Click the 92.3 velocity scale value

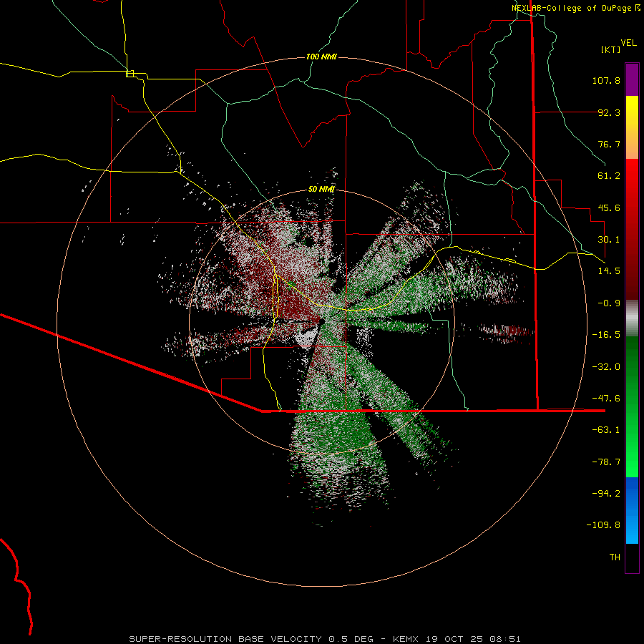point(609,112)
